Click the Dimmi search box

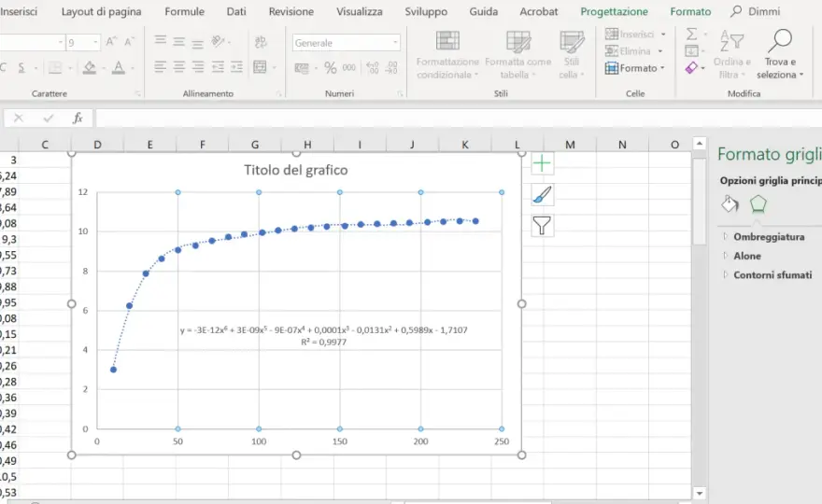[756, 11]
